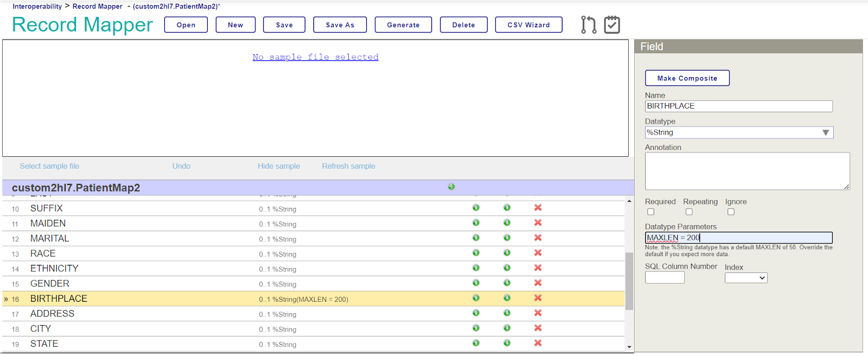Screen dimensions: 868x356
Task: Delete the SUFFIX field
Action: [538, 208]
